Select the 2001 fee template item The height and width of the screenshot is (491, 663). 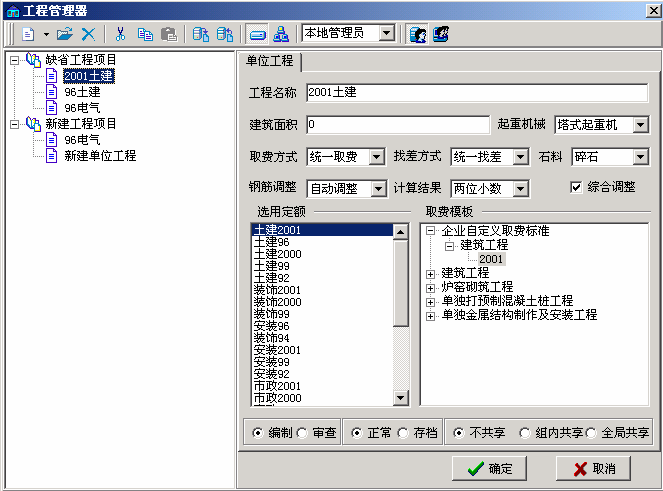coord(491,259)
